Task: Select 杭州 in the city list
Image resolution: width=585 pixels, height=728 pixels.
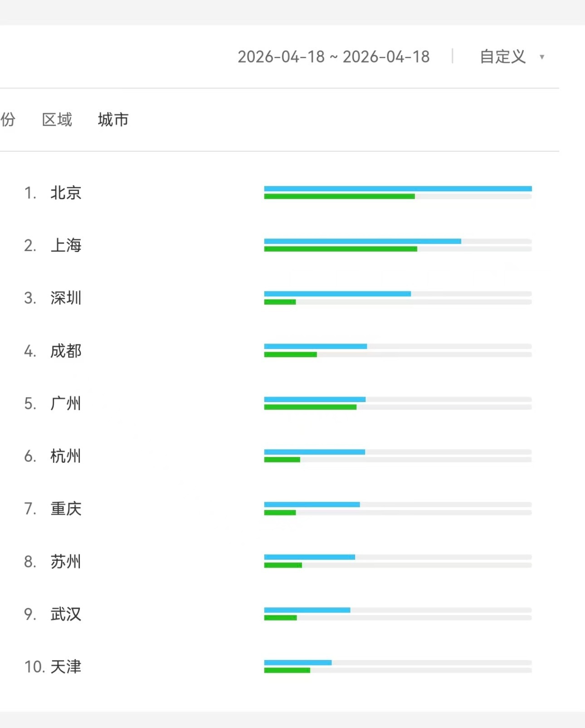Action: tap(66, 456)
